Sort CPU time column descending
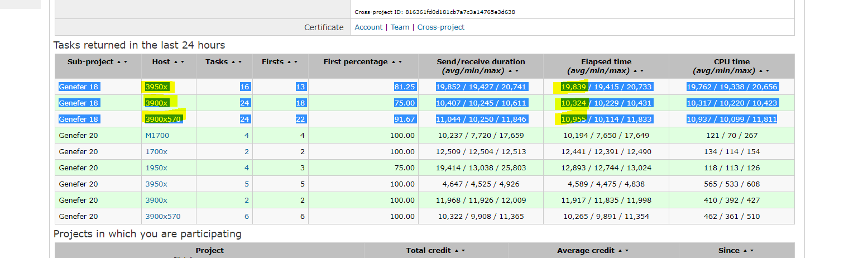 pyautogui.click(x=767, y=71)
